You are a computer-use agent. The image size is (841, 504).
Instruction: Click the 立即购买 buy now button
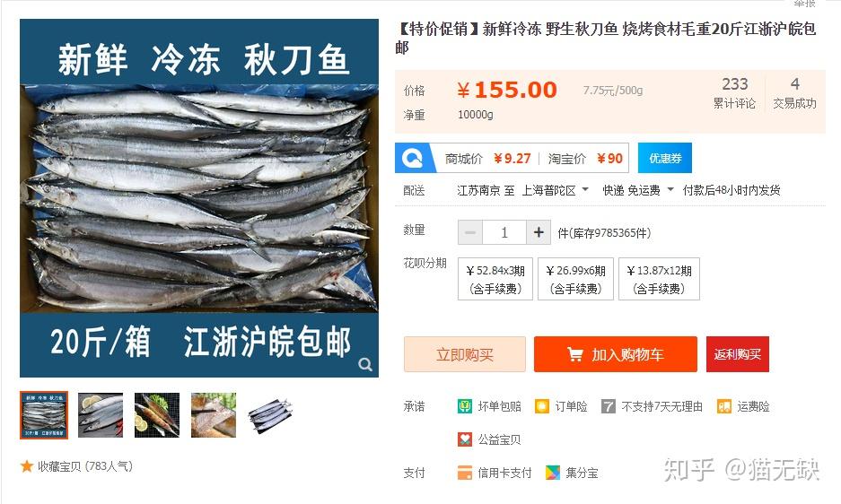(x=465, y=354)
